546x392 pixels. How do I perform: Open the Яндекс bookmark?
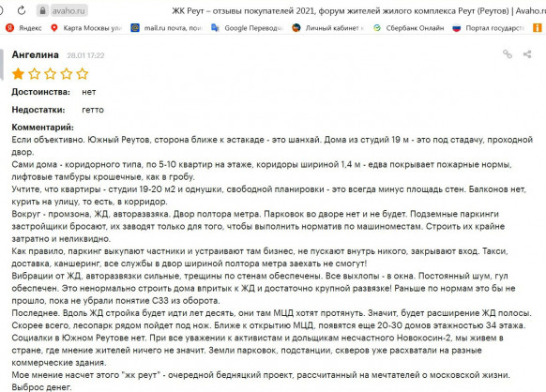[23, 28]
